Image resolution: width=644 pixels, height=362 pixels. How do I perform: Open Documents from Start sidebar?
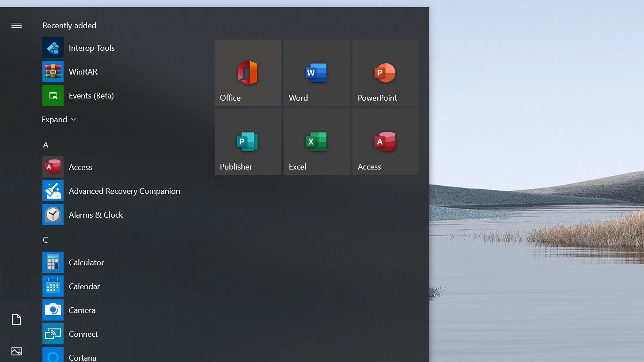click(x=16, y=320)
